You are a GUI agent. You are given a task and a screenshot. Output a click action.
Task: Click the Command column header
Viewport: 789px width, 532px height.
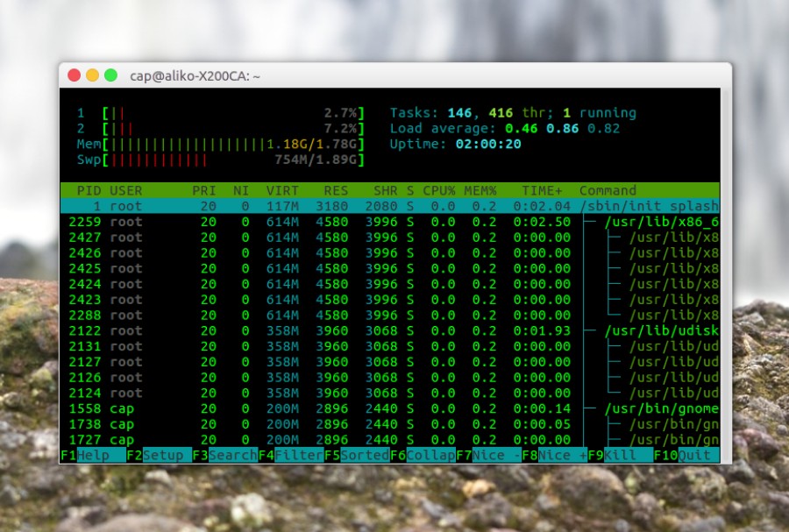[608, 190]
